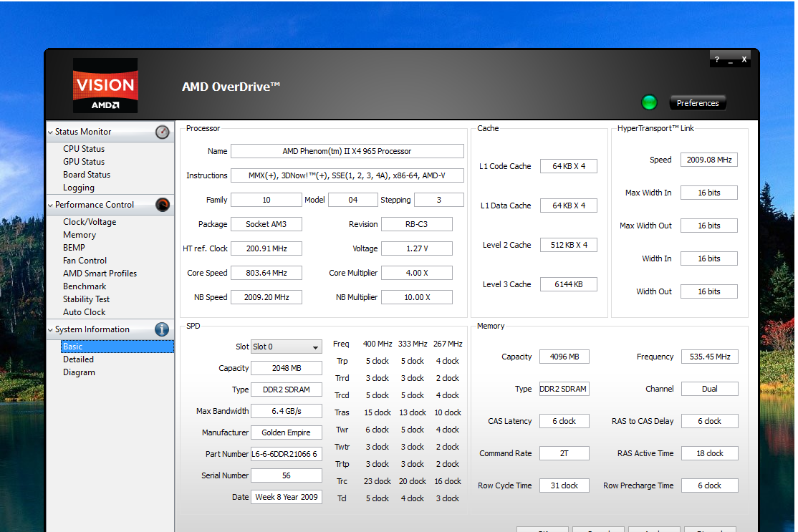Open the Diagram view
798x532 pixels.
(79, 372)
